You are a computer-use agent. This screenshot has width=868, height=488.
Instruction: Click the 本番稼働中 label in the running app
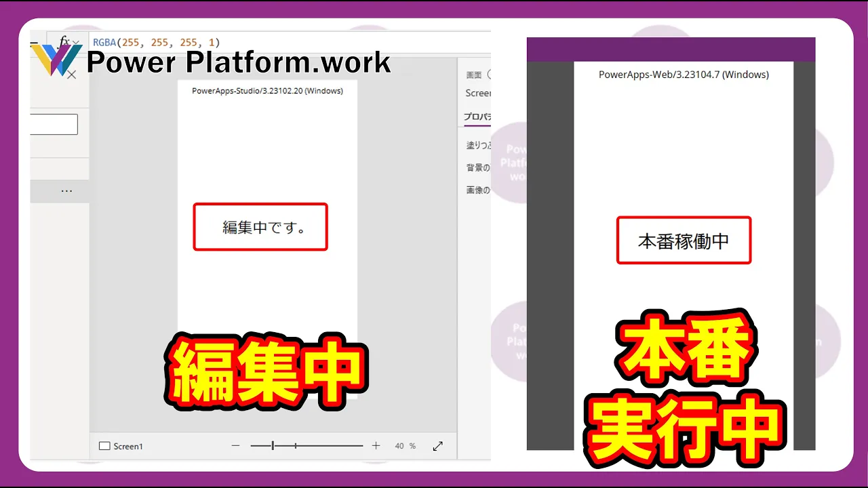pos(684,241)
